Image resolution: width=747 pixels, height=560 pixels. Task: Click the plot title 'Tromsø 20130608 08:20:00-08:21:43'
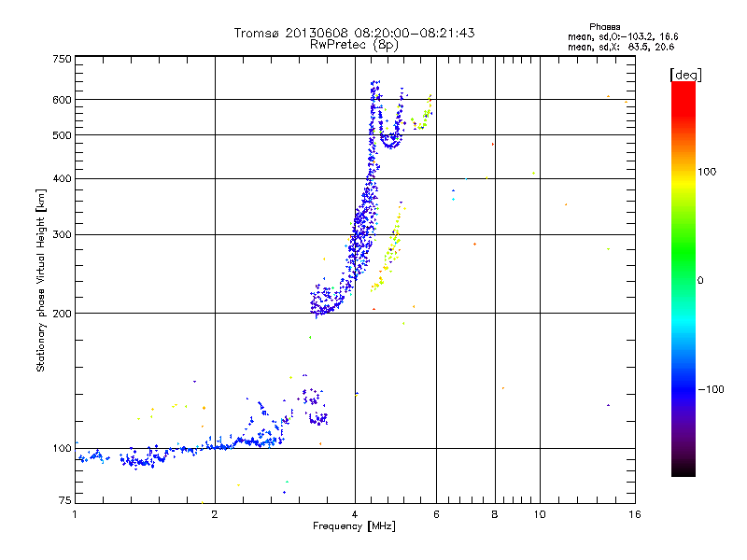pos(354,33)
